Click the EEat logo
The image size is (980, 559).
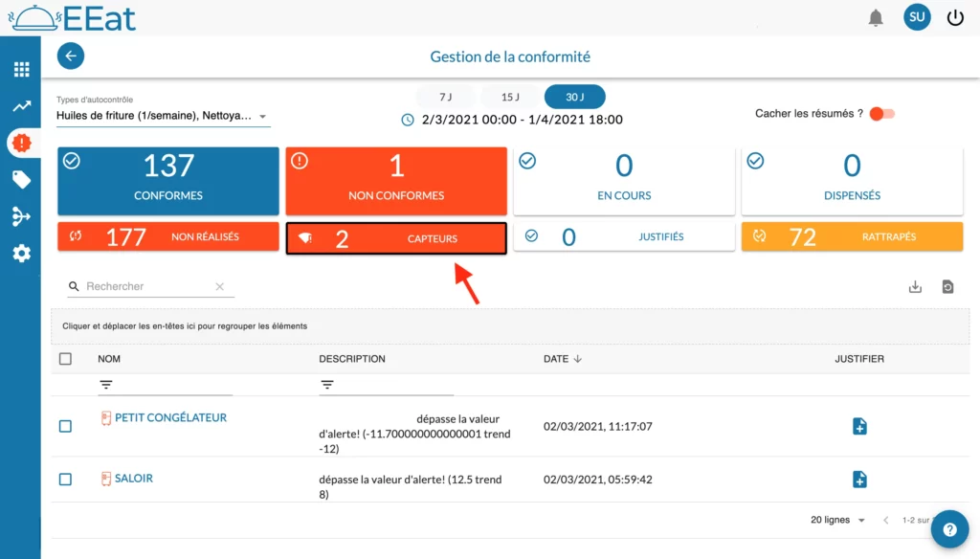tap(71, 18)
